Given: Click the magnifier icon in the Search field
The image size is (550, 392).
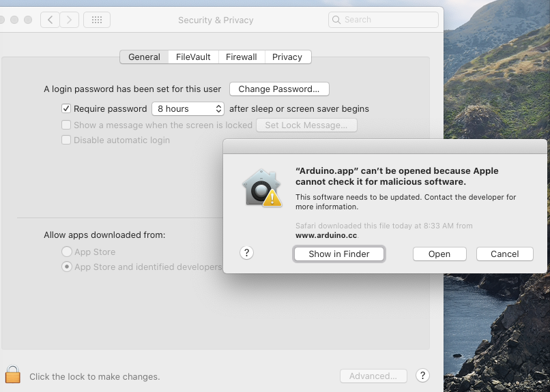Looking at the screenshot, I should (336, 20).
